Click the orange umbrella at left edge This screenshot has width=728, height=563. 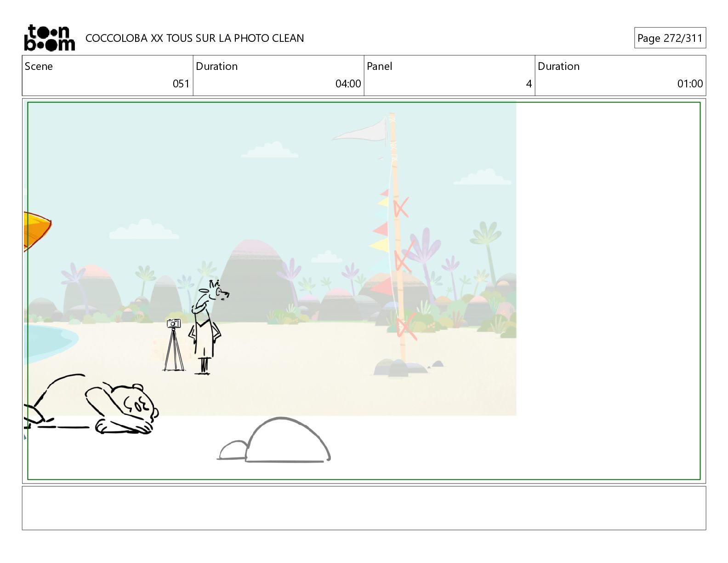coord(37,231)
